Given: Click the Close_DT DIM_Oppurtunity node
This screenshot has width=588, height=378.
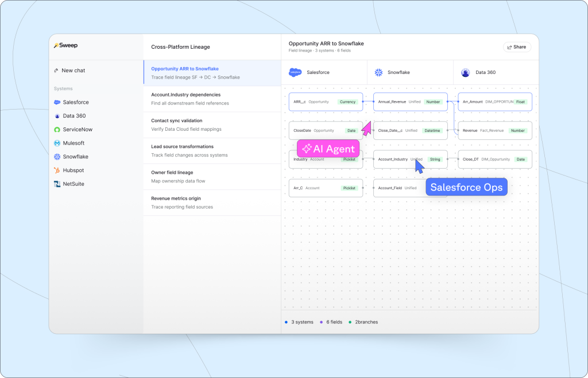Looking at the screenshot, I should [x=495, y=159].
